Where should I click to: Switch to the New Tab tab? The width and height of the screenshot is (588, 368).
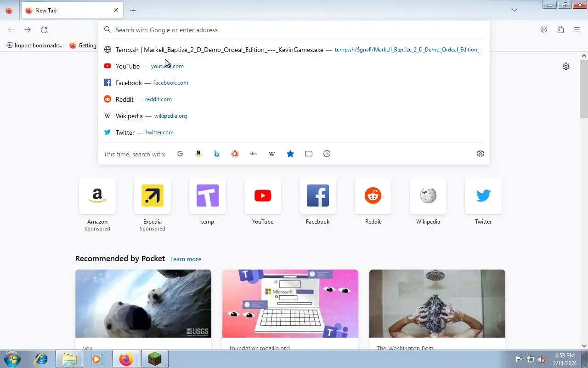click(x=72, y=10)
